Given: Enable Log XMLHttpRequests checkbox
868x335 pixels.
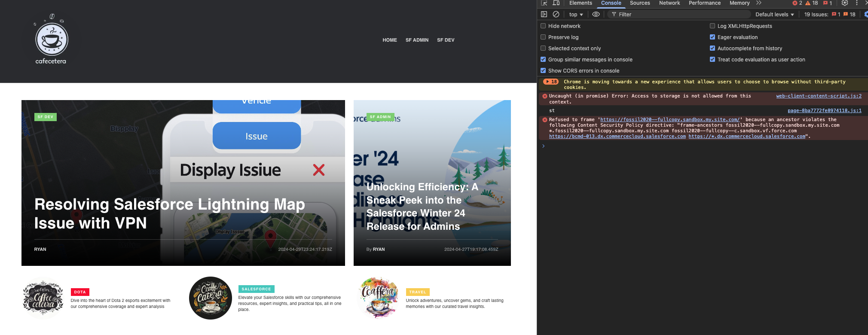Looking at the screenshot, I should [x=712, y=26].
